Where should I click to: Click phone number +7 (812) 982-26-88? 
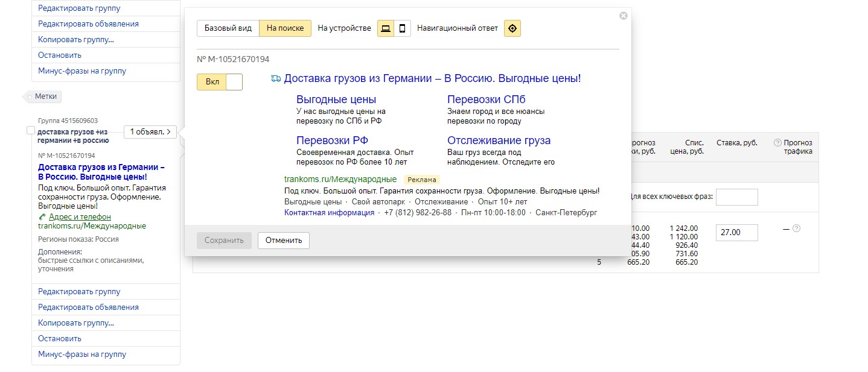(x=418, y=213)
